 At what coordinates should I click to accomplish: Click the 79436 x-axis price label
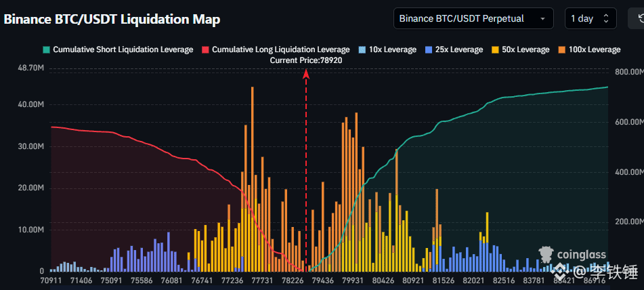click(x=323, y=281)
